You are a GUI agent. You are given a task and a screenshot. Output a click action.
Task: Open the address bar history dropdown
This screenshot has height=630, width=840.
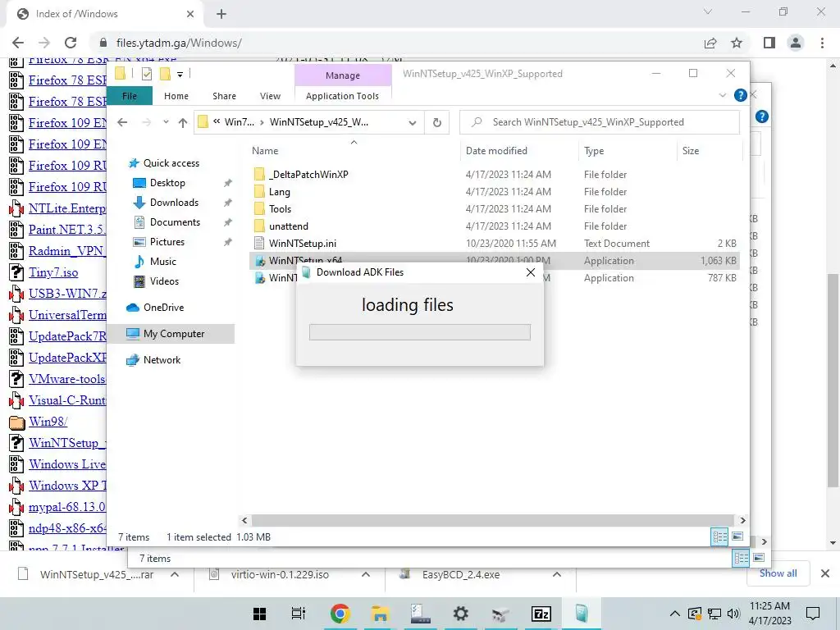point(413,123)
